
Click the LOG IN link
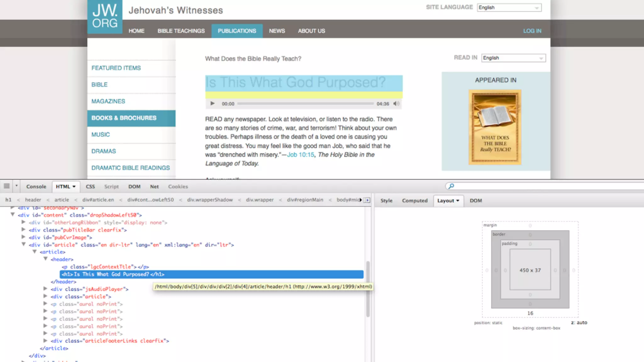coord(532,31)
